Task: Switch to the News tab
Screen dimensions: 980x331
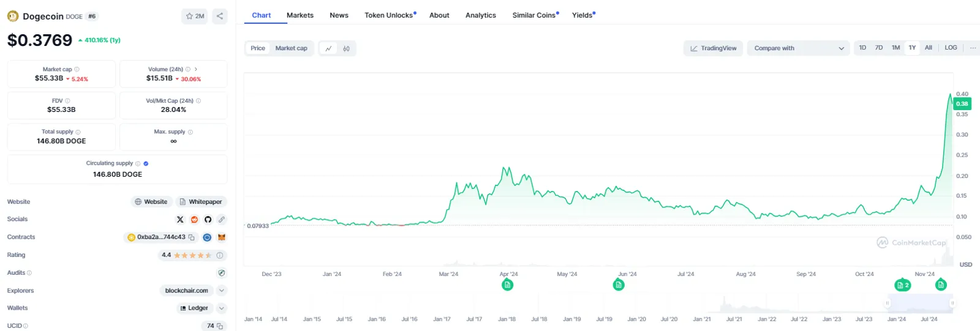Action: point(339,15)
